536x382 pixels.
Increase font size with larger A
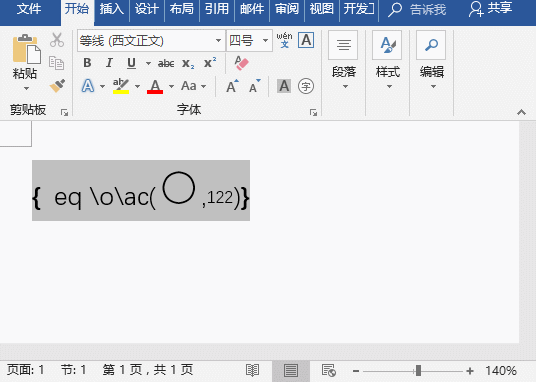232,86
